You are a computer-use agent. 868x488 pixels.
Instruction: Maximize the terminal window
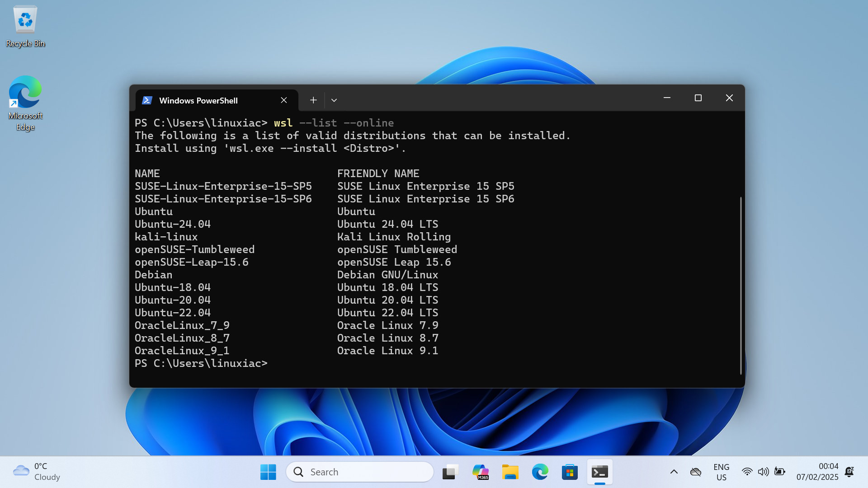coord(698,98)
